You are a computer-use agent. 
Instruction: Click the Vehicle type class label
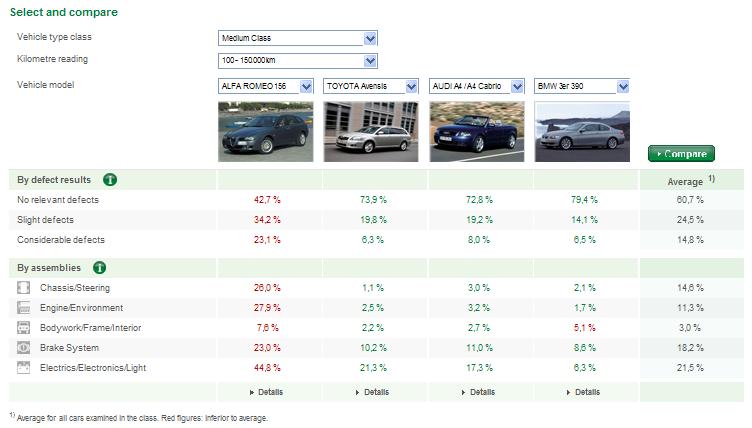pos(54,37)
